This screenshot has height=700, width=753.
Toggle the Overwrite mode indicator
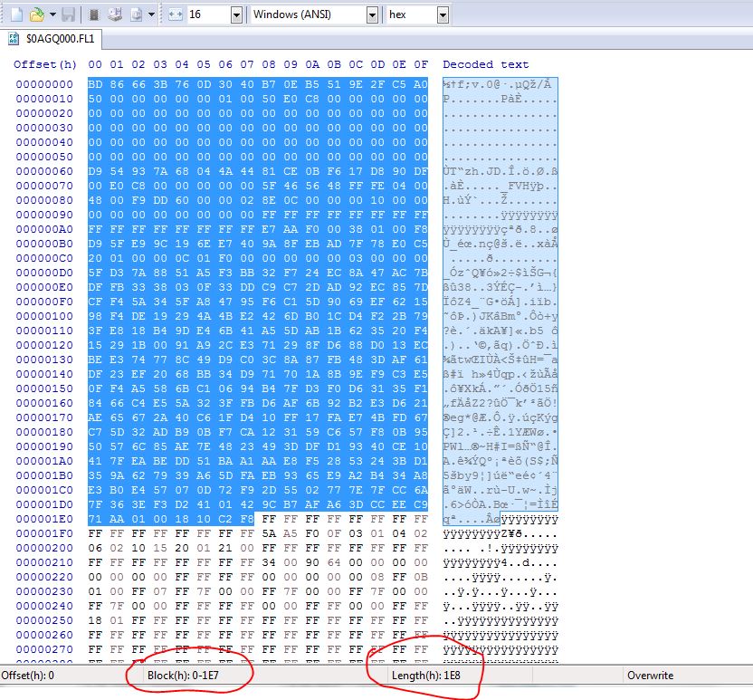point(650,676)
